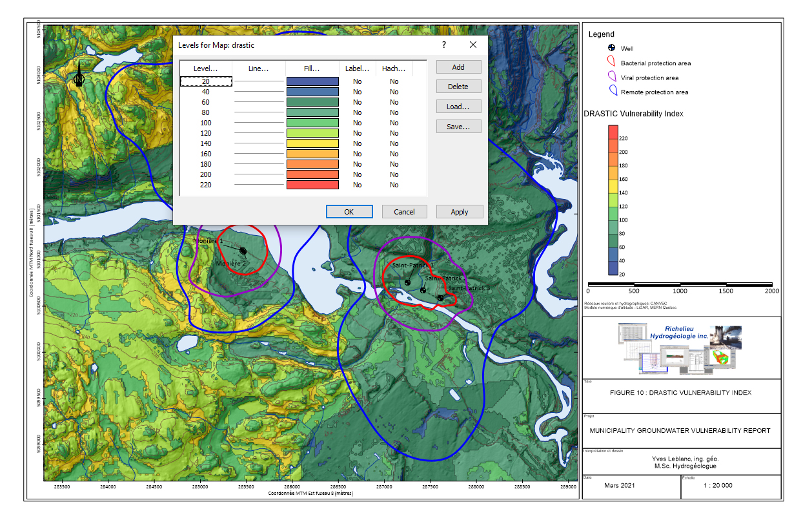Toggle the Hach setting for level 220
812x511 pixels.
pos(394,185)
